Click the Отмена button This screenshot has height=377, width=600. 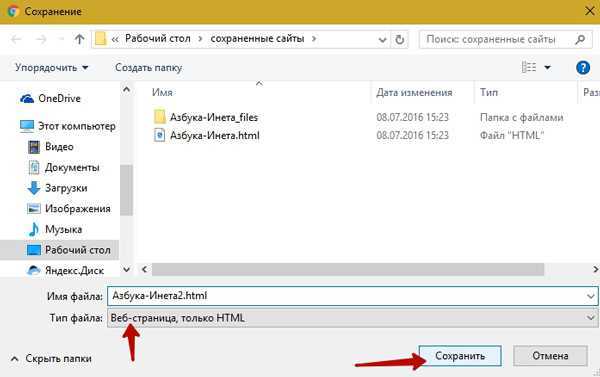click(550, 356)
